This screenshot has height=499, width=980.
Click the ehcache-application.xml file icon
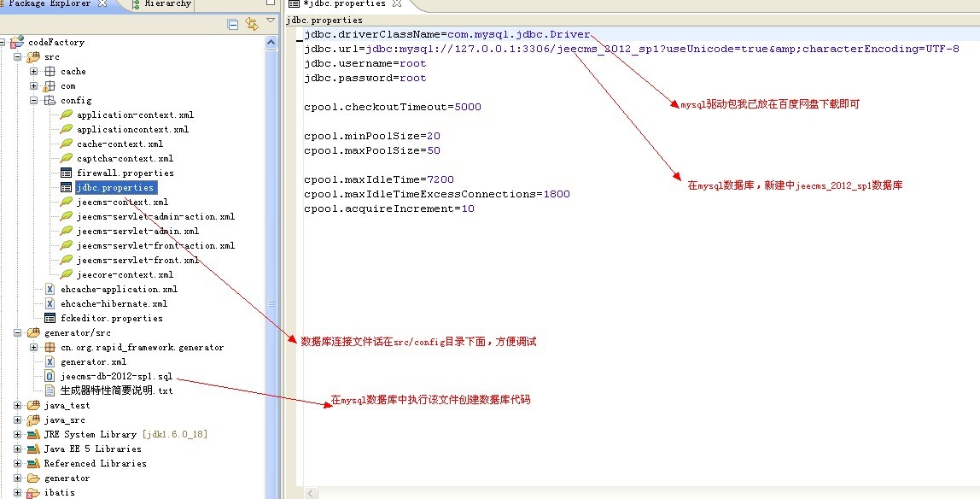click(x=50, y=289)
